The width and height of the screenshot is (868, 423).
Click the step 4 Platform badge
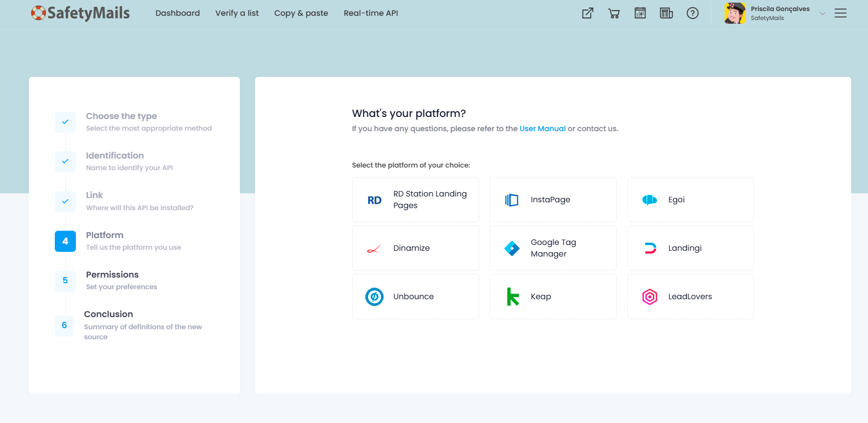65,241
